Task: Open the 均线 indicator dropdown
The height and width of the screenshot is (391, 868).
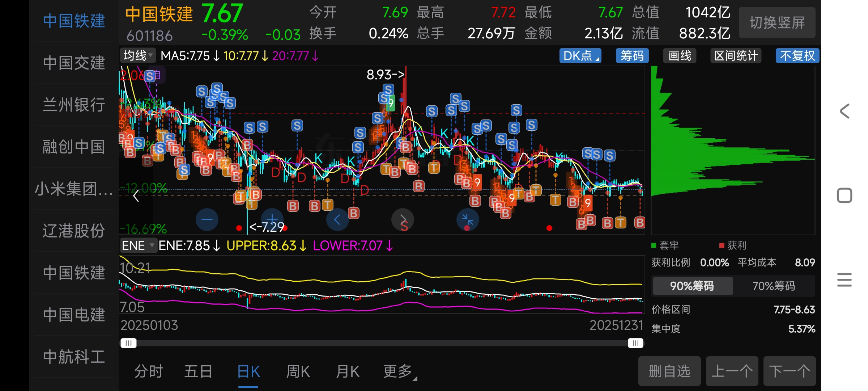Action: (x=138, y=56)
